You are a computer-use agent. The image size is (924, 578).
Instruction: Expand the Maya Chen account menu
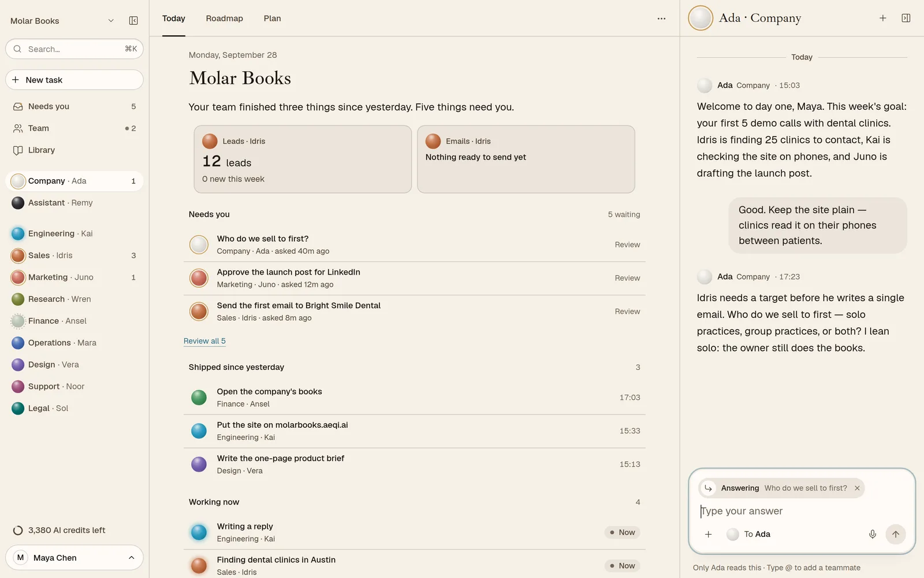click(74, 558)
